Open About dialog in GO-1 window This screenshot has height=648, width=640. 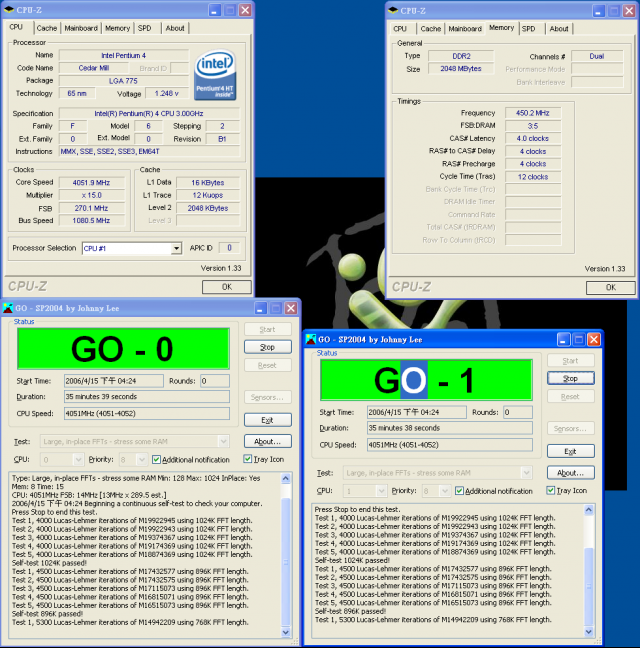[x=571, y=473]
